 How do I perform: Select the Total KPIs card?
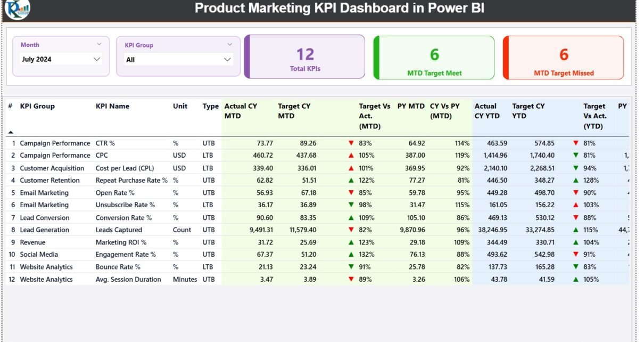305,57
